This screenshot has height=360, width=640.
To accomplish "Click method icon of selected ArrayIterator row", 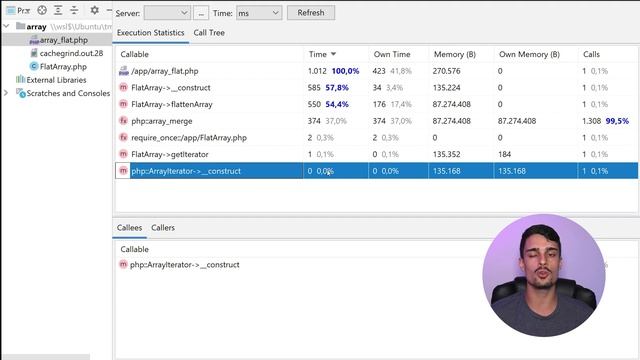I will point(123,171).
